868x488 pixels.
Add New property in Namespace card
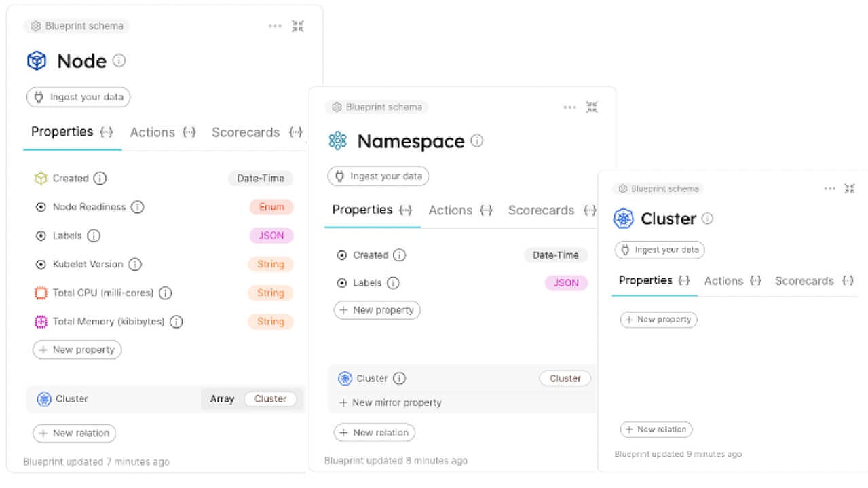click(x=377, y=310)
